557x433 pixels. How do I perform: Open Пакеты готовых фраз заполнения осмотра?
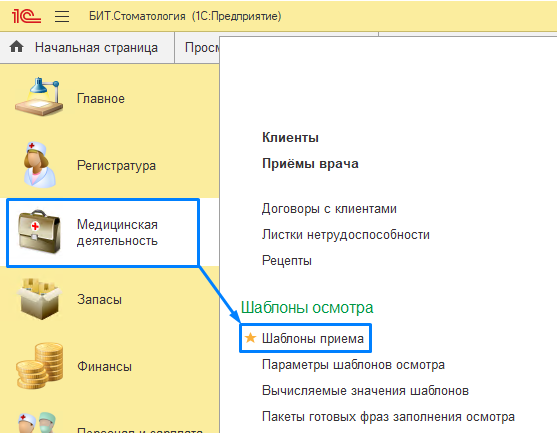tap(388, 417)
